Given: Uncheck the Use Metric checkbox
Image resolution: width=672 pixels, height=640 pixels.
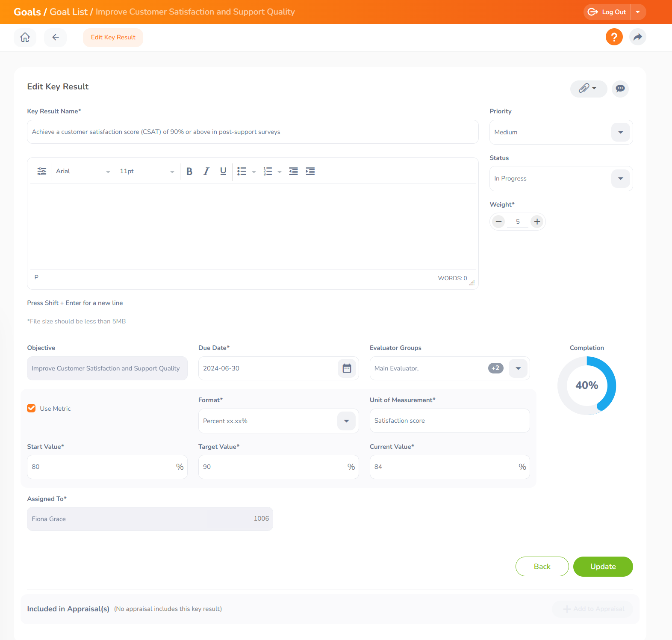Looking at the screenshot, I should 31,408.
